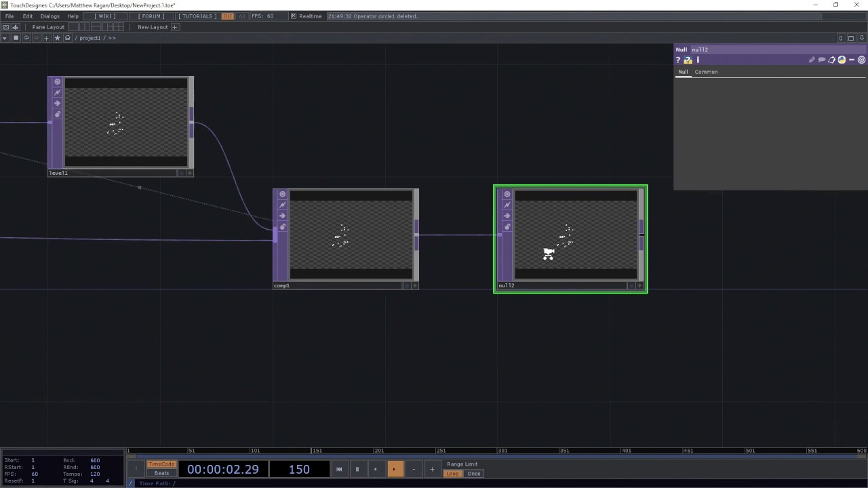This screenshot has width=868, height=488.
Task: Select the single pane layout icon
Action: coord(75,27)
